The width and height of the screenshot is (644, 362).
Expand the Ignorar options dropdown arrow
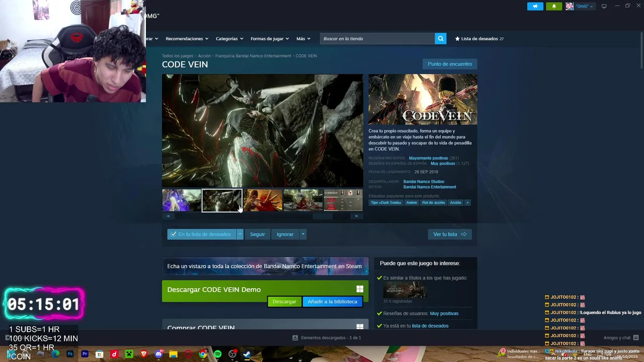point(303,234)
